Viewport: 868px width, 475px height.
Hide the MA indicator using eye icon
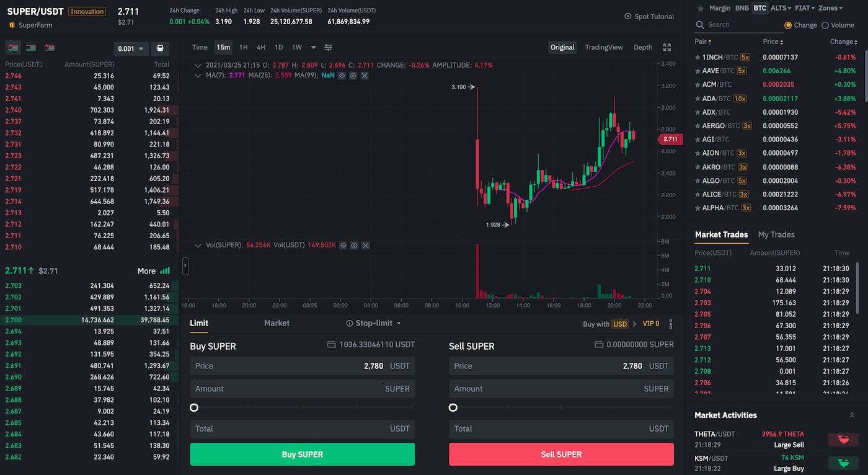[x=342, y=76]
